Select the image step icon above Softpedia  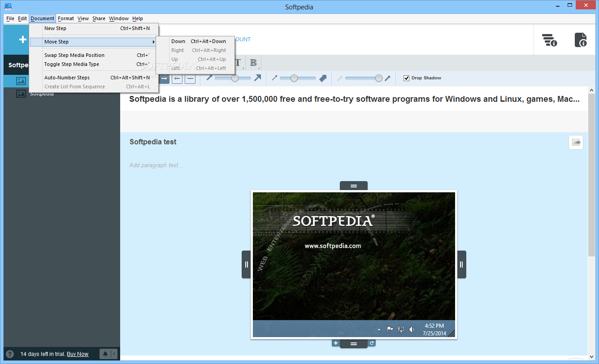[x=21, y=81]
